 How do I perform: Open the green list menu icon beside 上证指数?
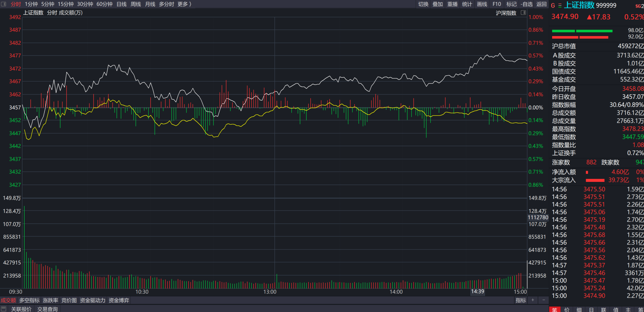[x=560, y=5]
